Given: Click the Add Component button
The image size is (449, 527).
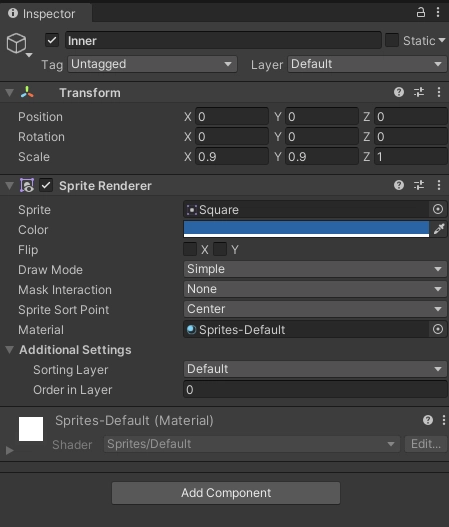Looking at the screenshot, I should (226, 493).
